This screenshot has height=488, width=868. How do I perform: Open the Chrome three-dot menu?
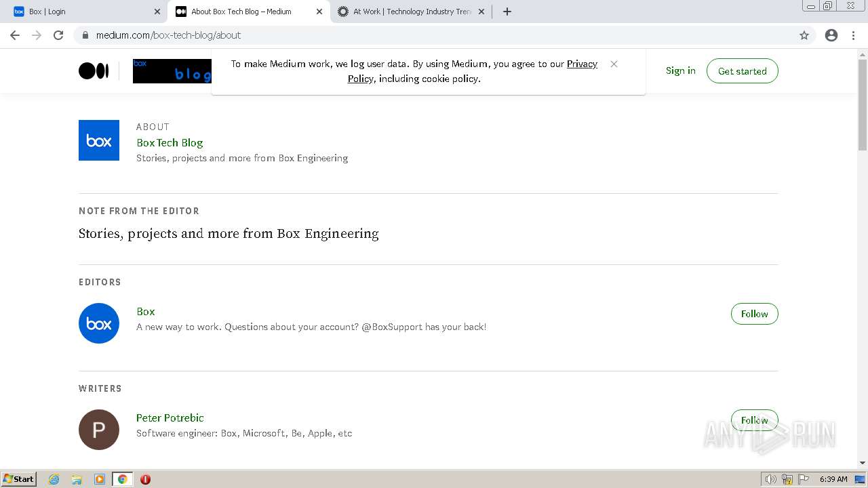[853, 35]
